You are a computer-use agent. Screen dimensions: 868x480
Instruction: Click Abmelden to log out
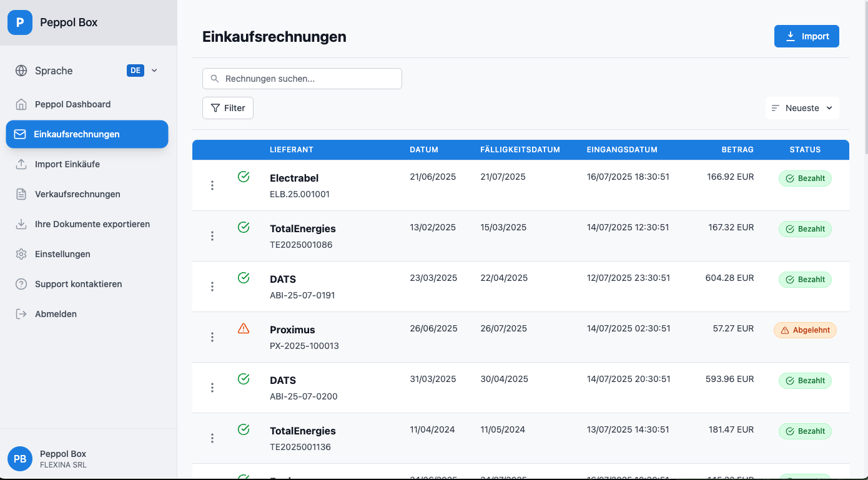click(x=56, y=314)
